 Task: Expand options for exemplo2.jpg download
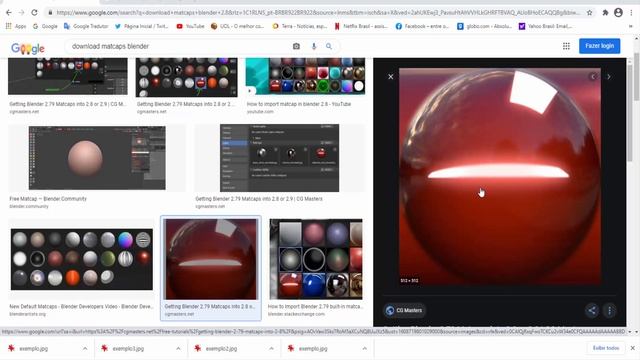pos(271,349)
